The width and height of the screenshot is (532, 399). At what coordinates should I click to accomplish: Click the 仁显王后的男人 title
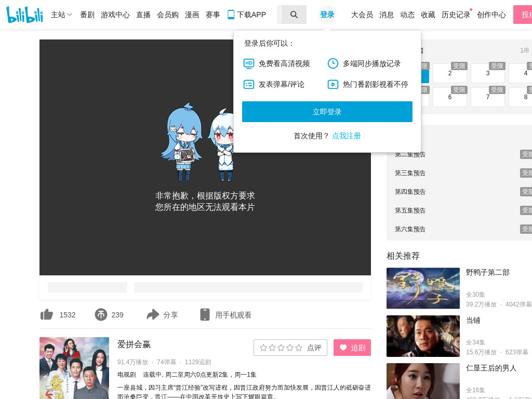(x=491, y=368)
